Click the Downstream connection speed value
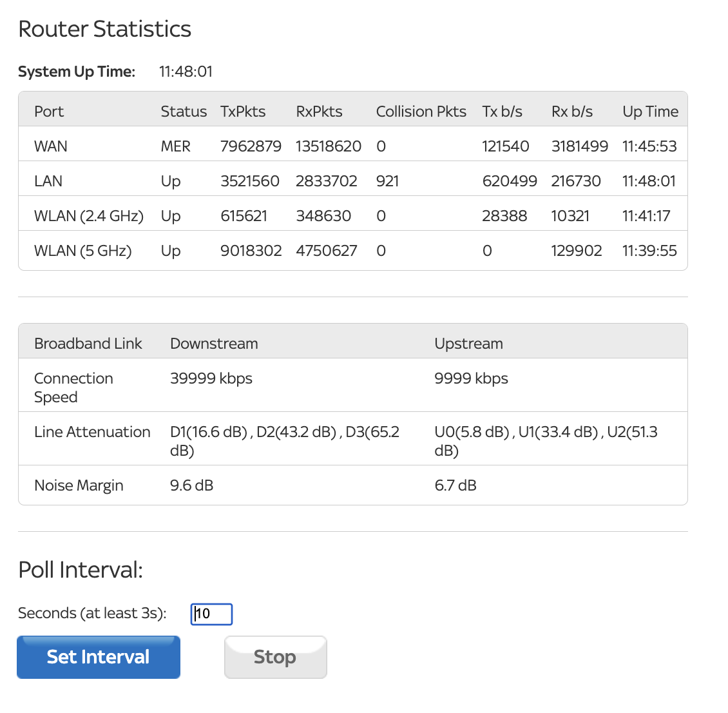Image resolution: width=728 pixels, height=713 pixels. click(211, 378)
